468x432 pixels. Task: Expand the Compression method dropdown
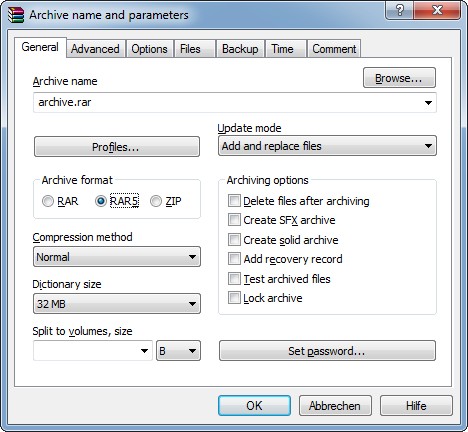click(x=117, y=257)
